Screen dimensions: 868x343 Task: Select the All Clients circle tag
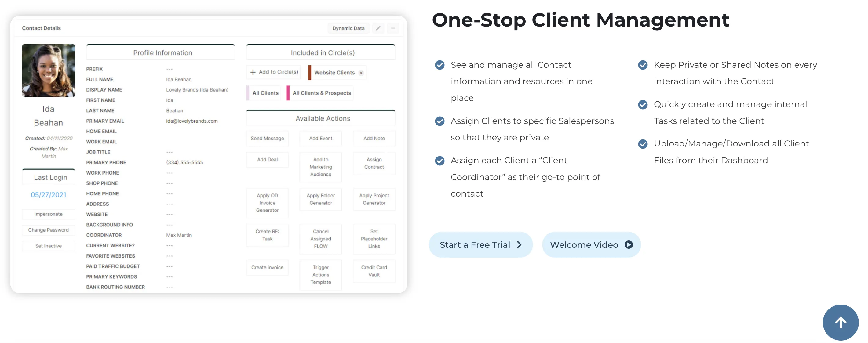(x=265, y=93)
